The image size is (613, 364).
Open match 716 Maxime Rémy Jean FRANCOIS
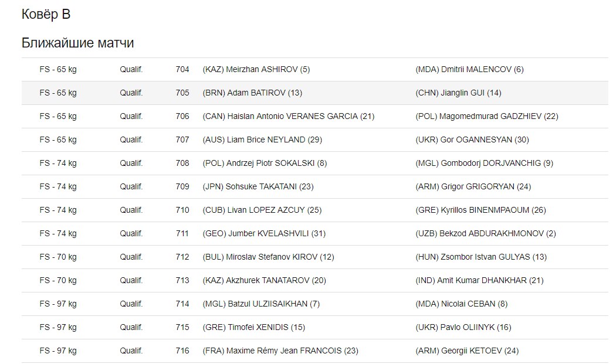tap(314, 351)
